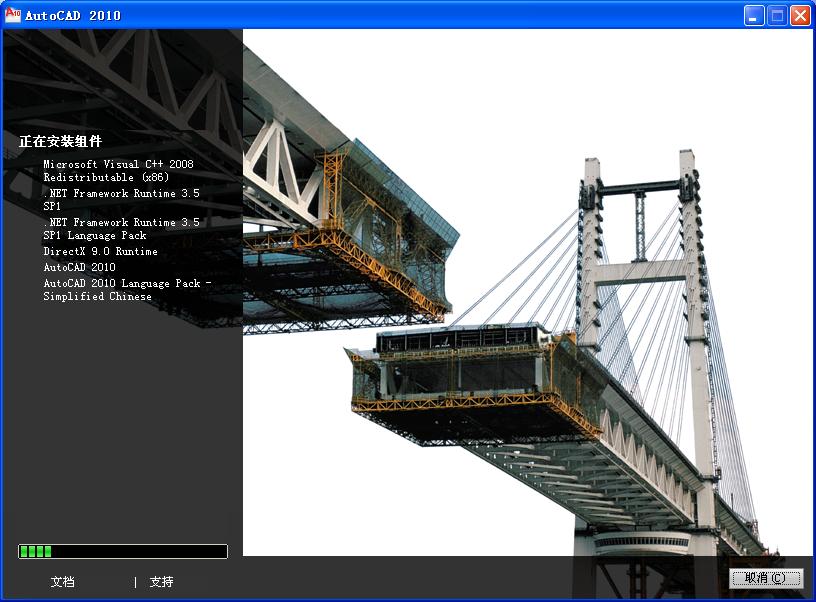The width and height of the screenshot is (816, 602).
Task: Select the DirectX 9.0 Runtime entry
Action: 100,252
